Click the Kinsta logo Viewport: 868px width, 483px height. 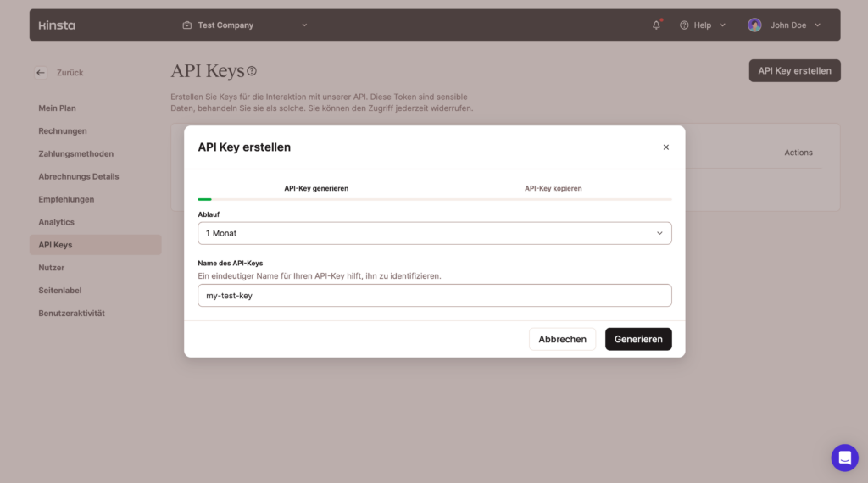[57, 25]
